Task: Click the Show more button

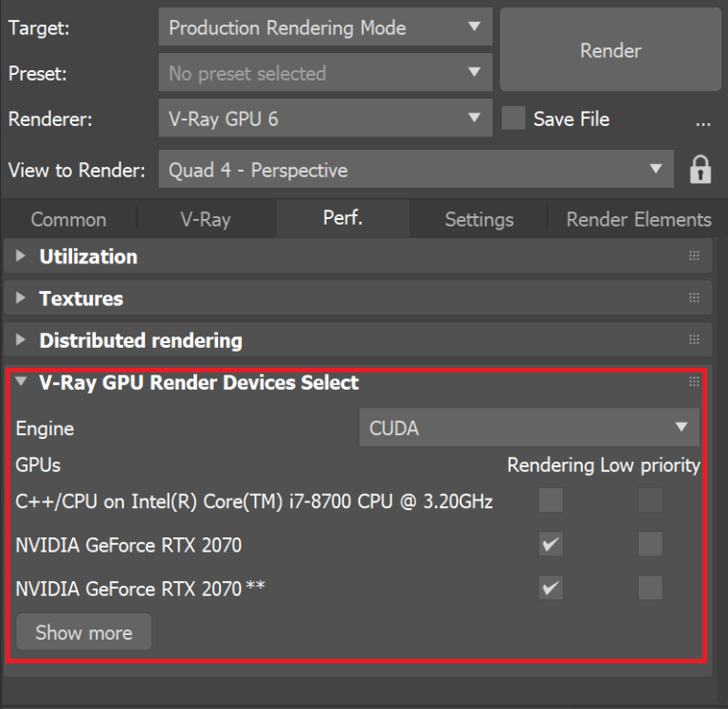Action: (83, 632)
